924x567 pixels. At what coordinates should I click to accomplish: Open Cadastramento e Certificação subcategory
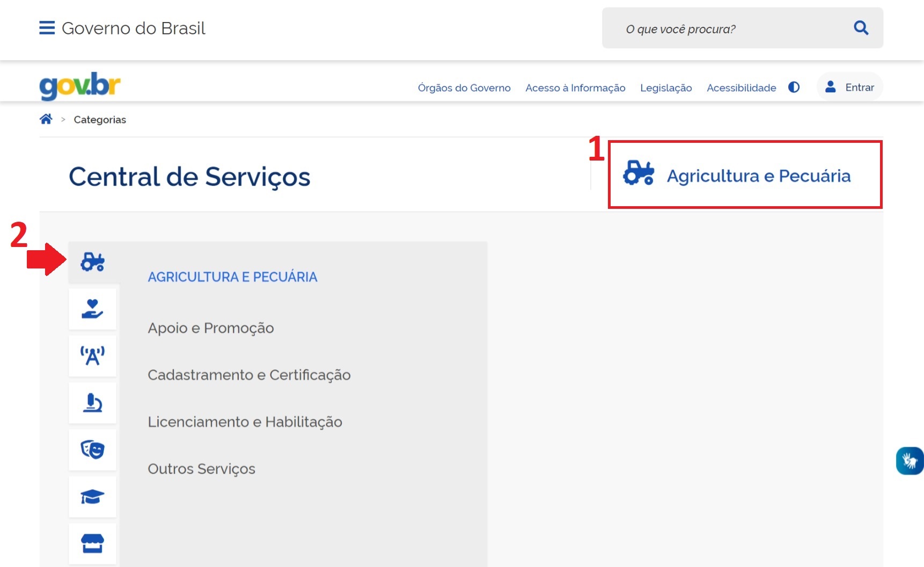[249, 375]
